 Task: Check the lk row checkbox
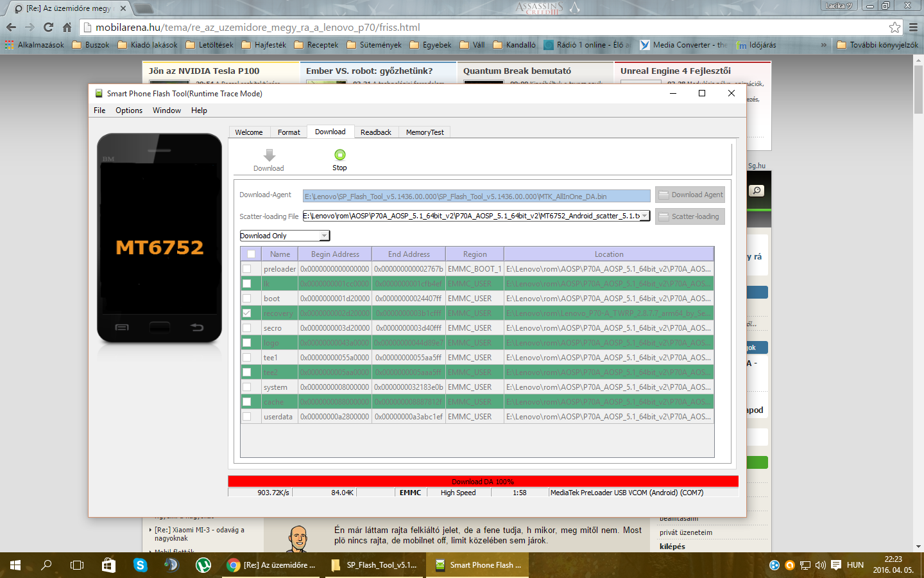click(246, 283)
